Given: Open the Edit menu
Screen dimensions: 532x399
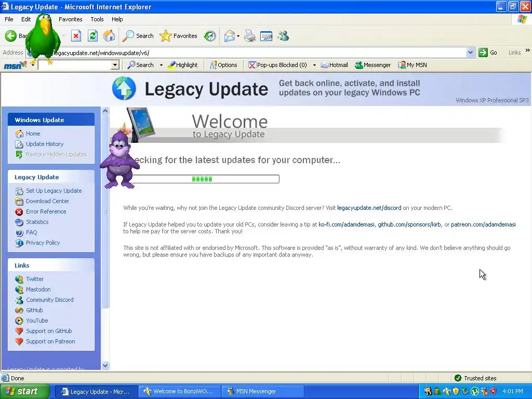Looking at the screenshot, I should coord(26,19).
